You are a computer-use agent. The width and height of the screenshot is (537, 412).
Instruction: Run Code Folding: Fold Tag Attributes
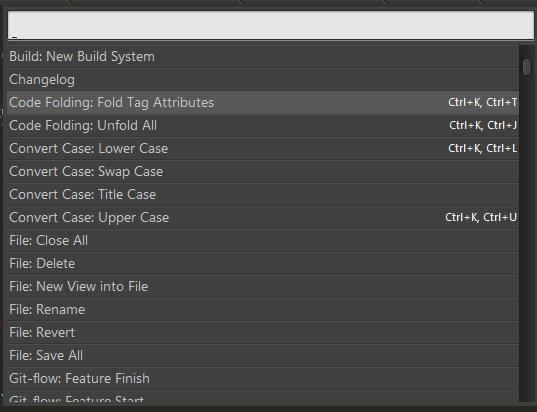point(263,102)
